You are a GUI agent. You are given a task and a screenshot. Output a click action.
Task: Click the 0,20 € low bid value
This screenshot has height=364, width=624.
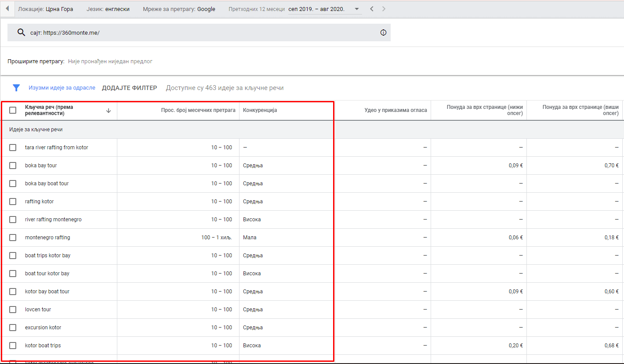[515, 346]
